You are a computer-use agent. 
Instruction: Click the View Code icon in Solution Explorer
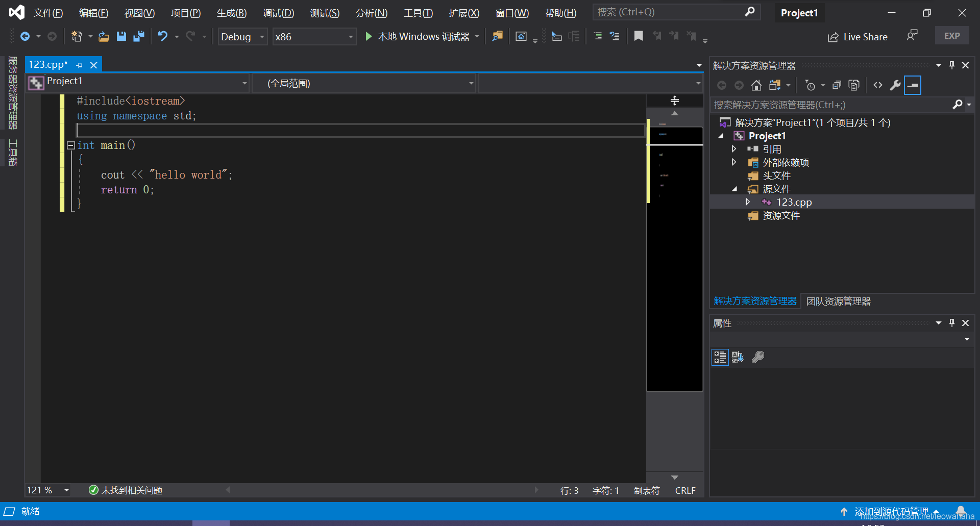click(x=878, y=85)
